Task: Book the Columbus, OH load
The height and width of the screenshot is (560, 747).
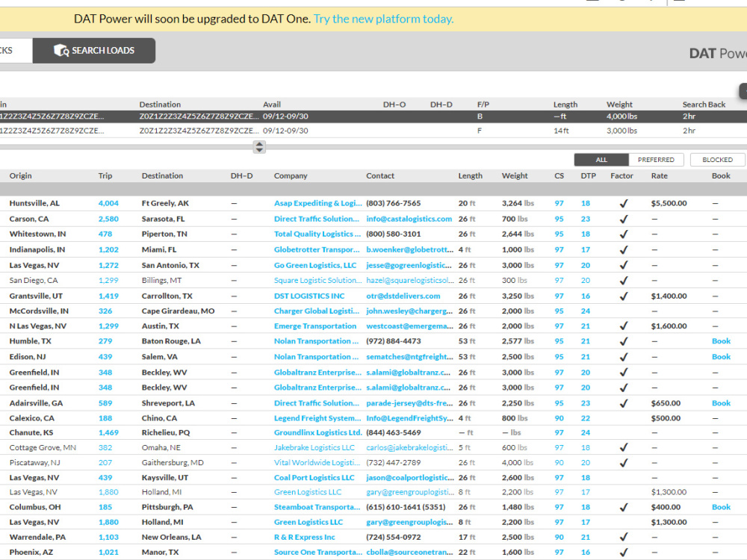Action: click(721, 507)
